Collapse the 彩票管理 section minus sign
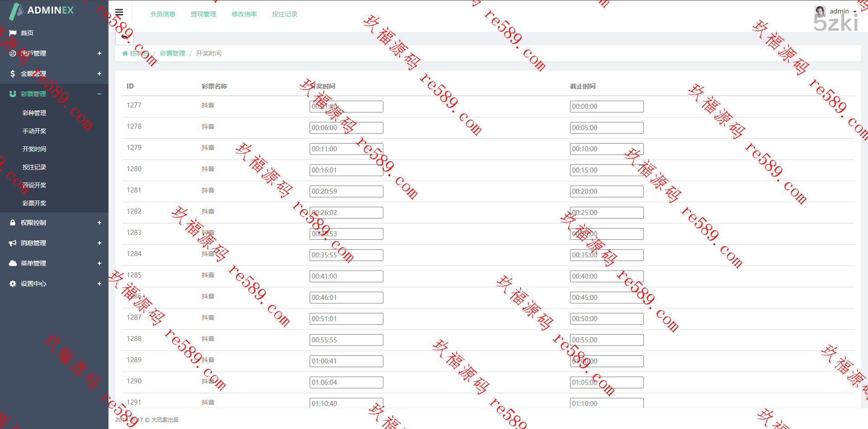This screenshot has height=429, width=868. [99, 94]
